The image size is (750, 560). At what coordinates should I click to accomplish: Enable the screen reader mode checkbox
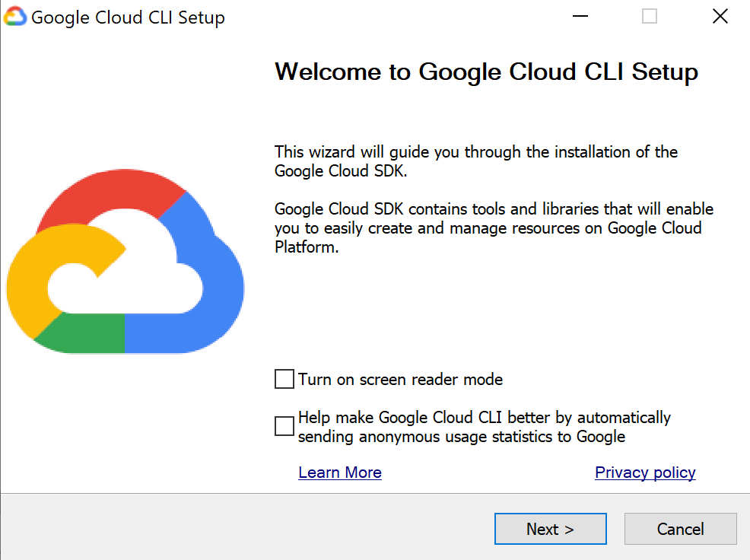tap(284, 379)
